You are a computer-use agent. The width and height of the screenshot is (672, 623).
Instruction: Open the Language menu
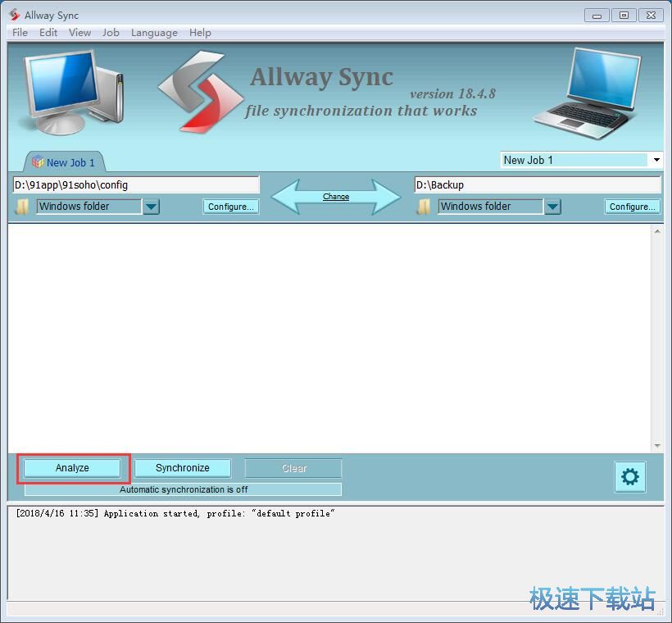(154, 33)
